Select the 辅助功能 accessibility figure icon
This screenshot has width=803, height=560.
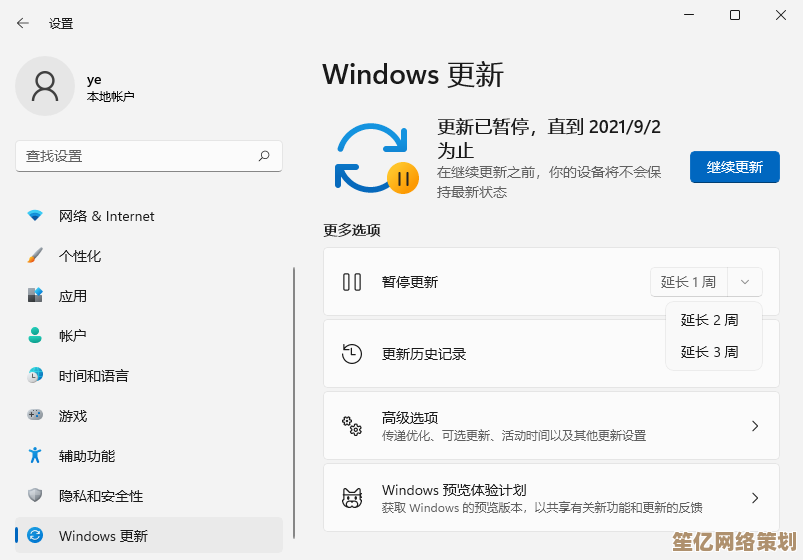(x=35, y=455)
